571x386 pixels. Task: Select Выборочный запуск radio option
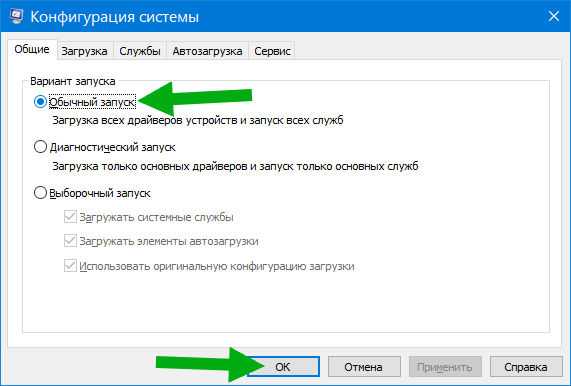40,193
